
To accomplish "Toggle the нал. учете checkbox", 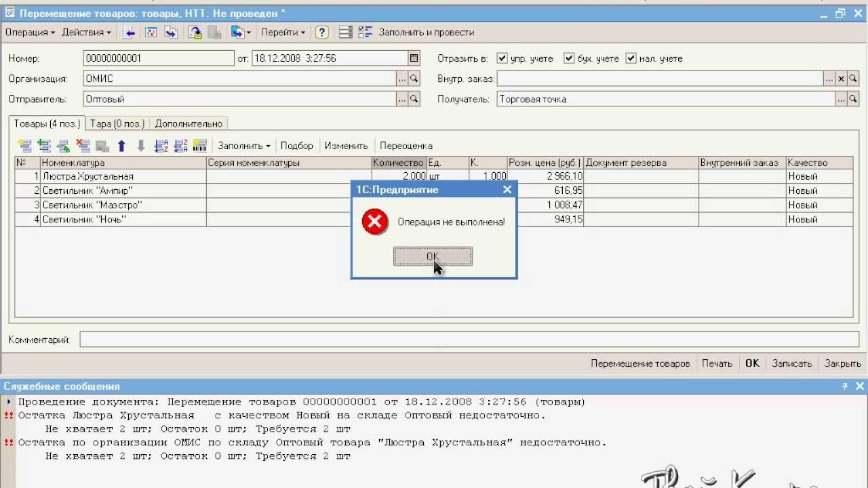I will [x=631, y=58].
